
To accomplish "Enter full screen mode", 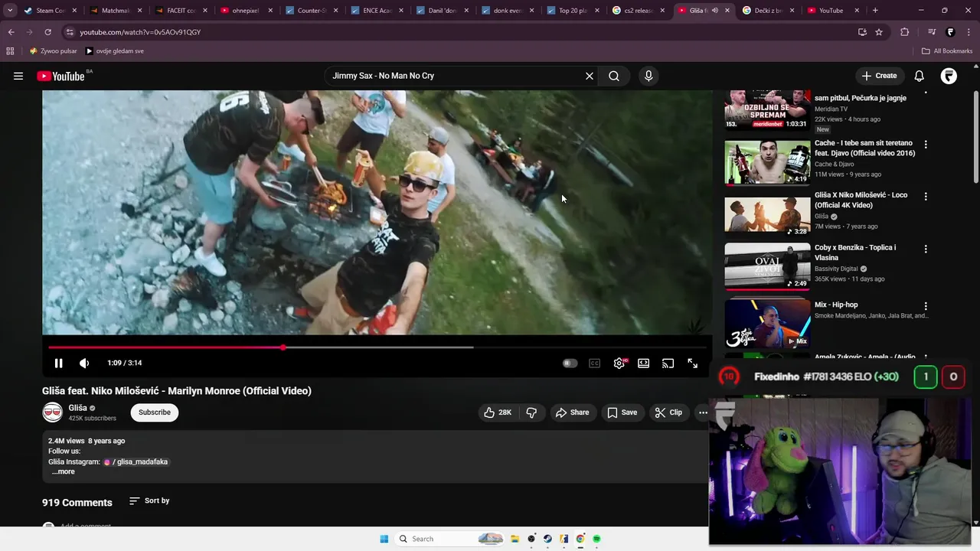I will pos(693,363).
